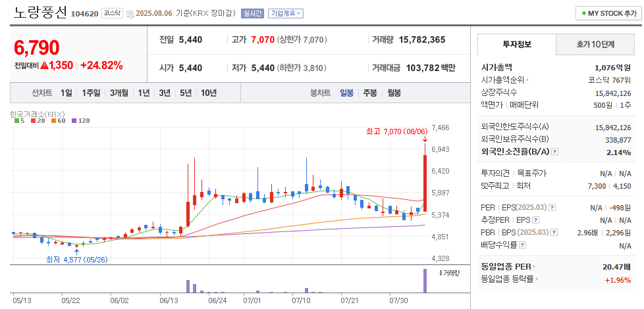This screenshot has width=644, height=309.
Task: Click the 외국인보유주식수 value 338,877
Action: coord(618,140)
